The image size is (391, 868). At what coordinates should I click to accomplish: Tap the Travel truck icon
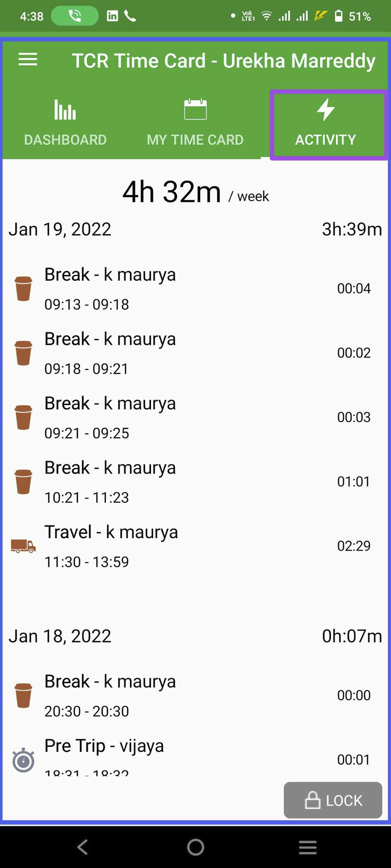coord(23,546)
